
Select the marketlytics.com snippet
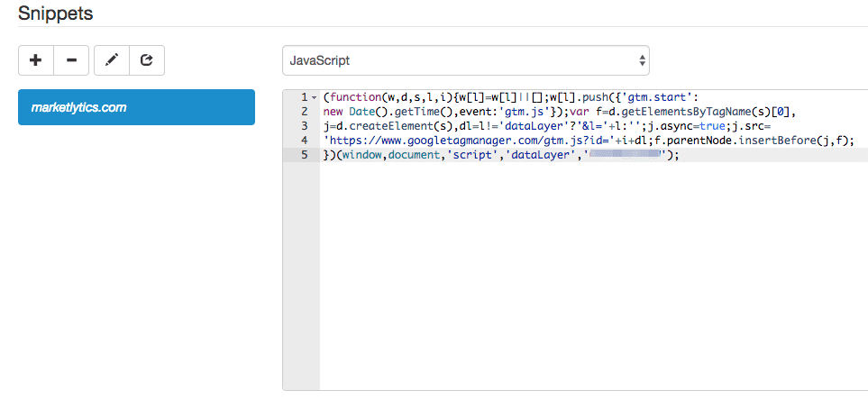136,107
